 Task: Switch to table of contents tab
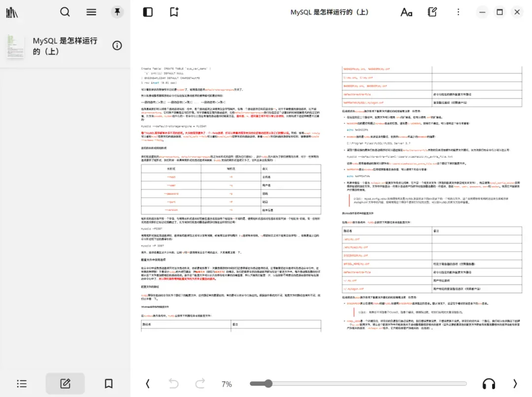click(22, 384)
